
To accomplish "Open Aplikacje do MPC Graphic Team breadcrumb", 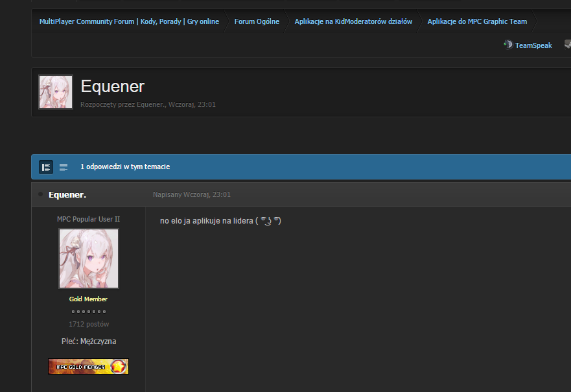I will point(477,21).
